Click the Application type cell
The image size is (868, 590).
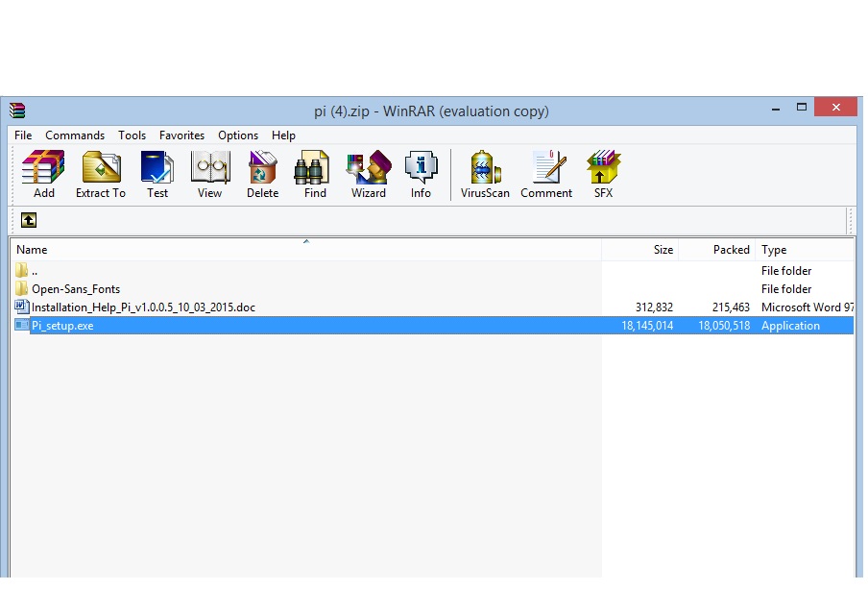tap(790, 326)
